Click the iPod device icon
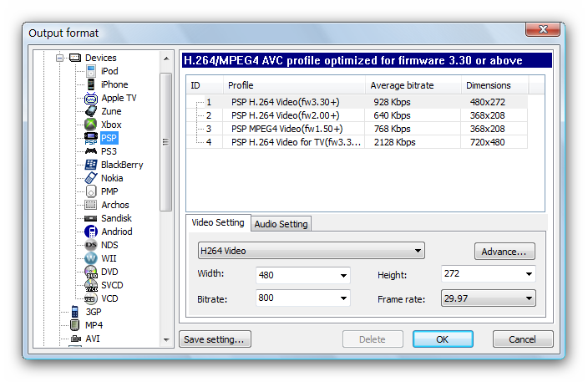 coord(91,71)
